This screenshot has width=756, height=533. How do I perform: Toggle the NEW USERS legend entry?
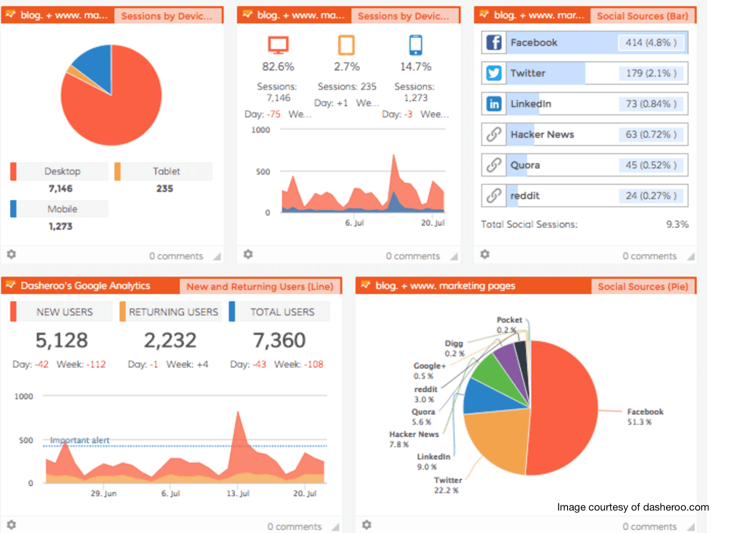64,311
